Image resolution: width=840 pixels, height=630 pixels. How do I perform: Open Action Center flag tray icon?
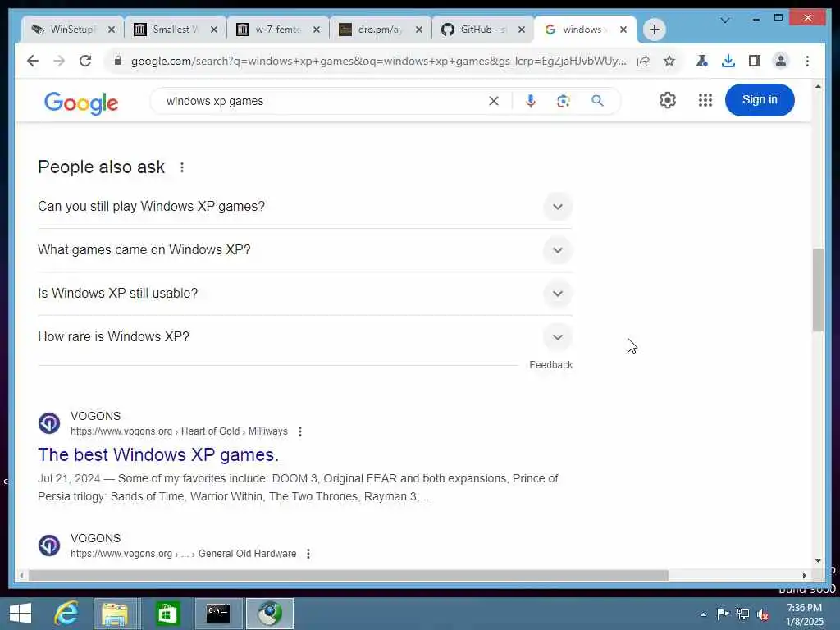point(723,614)
